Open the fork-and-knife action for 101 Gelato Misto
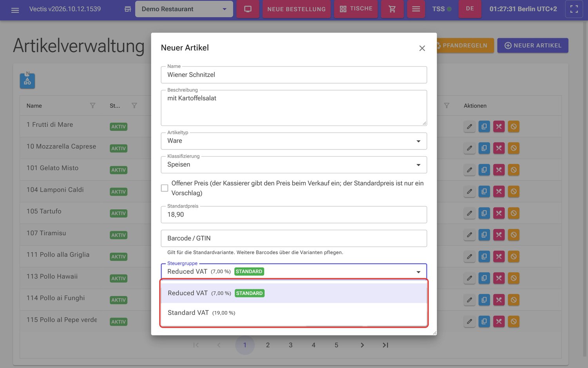This screenshot has height=368, width=588. tap(499, 170)
